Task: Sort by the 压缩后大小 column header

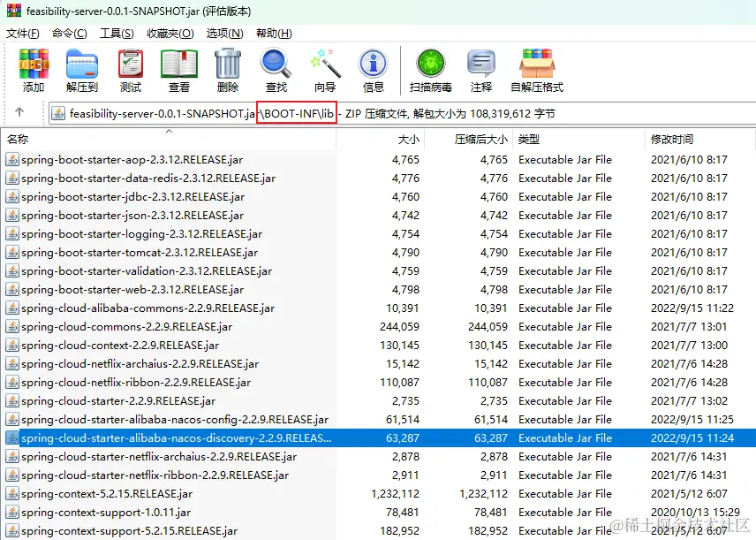Action: click(468, 140)
